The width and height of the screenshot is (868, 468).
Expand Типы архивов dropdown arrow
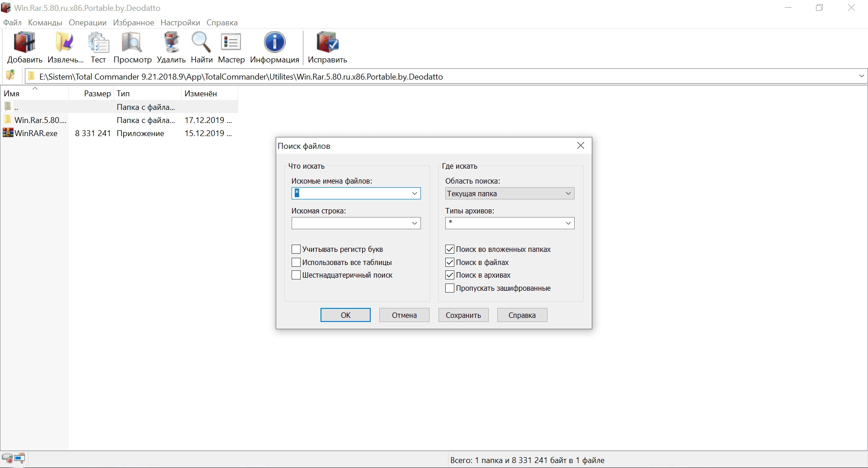point(568,223)
